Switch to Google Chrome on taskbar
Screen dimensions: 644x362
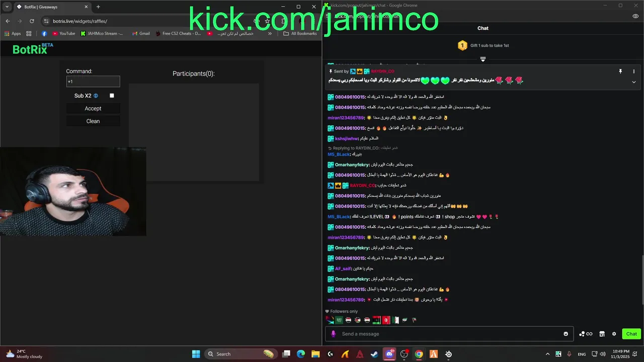419,354
